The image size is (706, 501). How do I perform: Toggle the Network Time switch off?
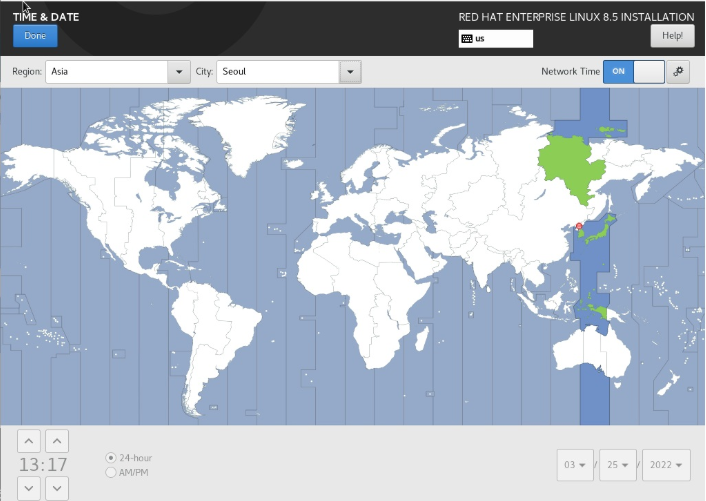[634, 72]
